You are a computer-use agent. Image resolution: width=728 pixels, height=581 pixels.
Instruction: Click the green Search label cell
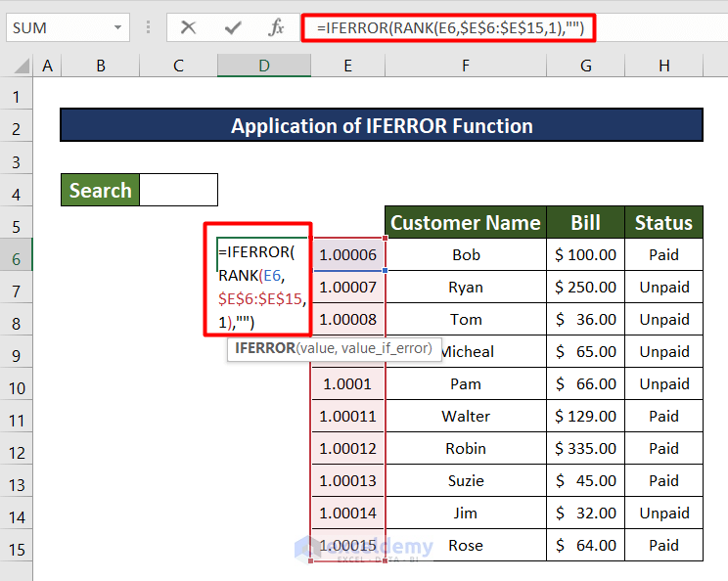[100, 190]
